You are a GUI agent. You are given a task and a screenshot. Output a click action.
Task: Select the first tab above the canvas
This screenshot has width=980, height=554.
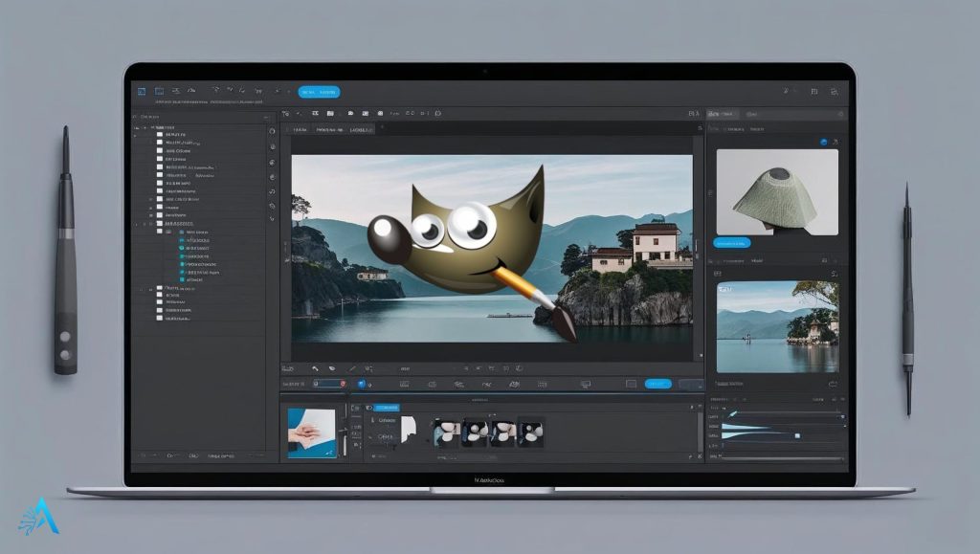click(300, 128)
